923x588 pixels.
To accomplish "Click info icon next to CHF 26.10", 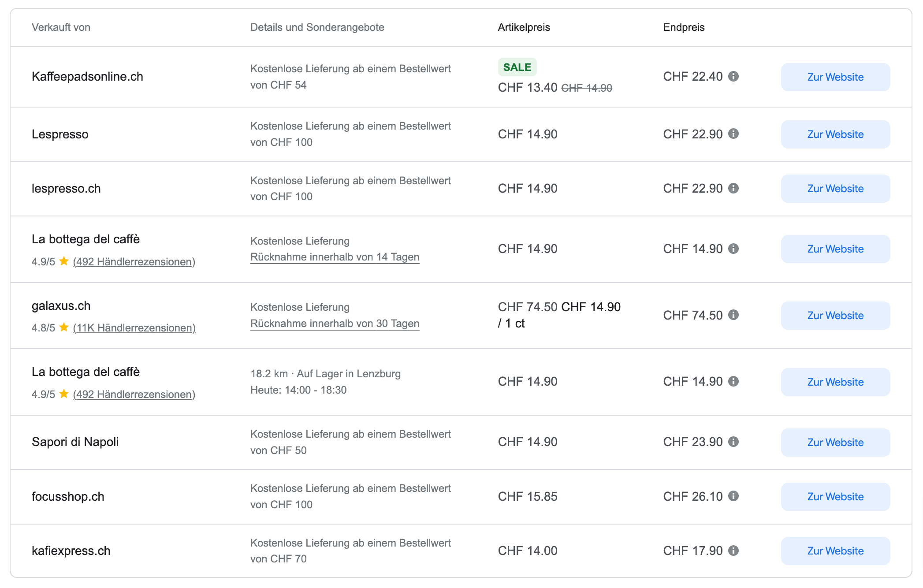I will click(x=733, y=496).
